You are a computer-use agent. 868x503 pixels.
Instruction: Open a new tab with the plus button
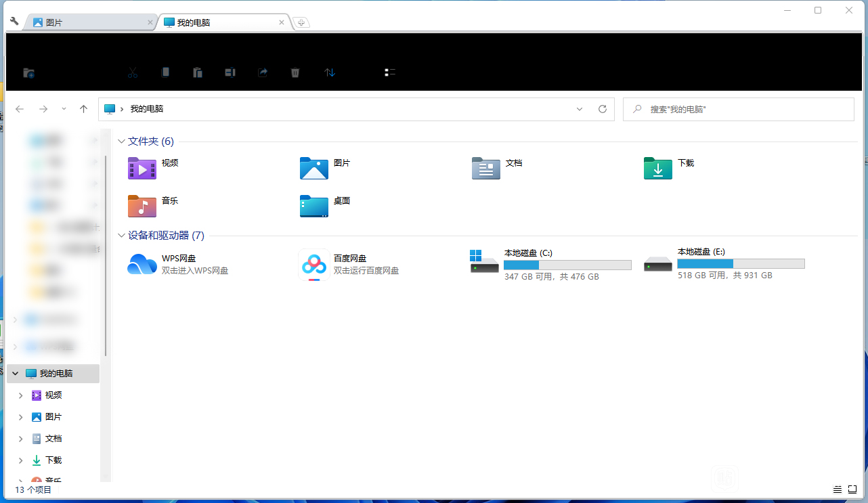point(301,22)
